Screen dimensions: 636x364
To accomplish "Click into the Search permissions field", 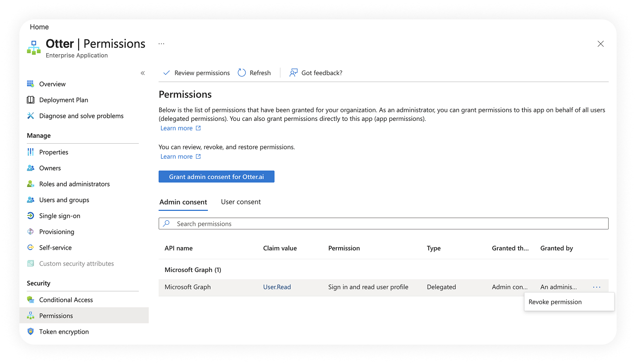I will (x=383, y=224).
